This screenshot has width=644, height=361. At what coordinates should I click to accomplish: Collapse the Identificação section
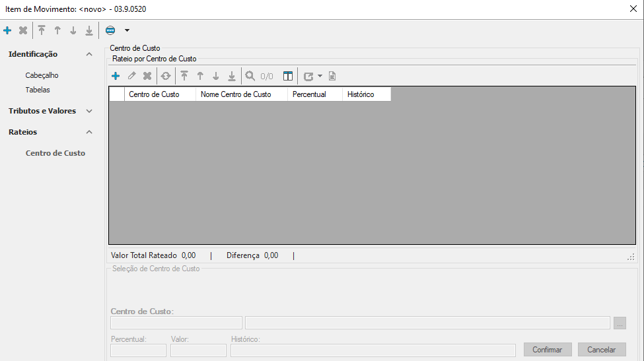coord(89,54)
